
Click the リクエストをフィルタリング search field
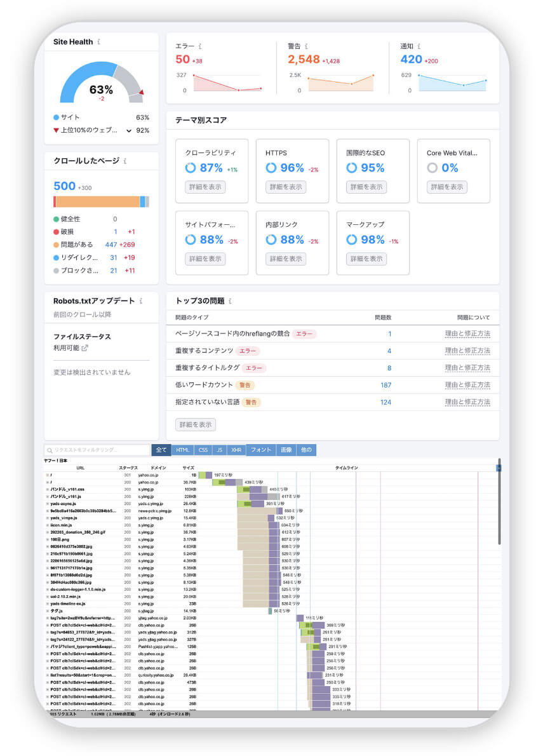pyautogui.click(x=97, y=450)
